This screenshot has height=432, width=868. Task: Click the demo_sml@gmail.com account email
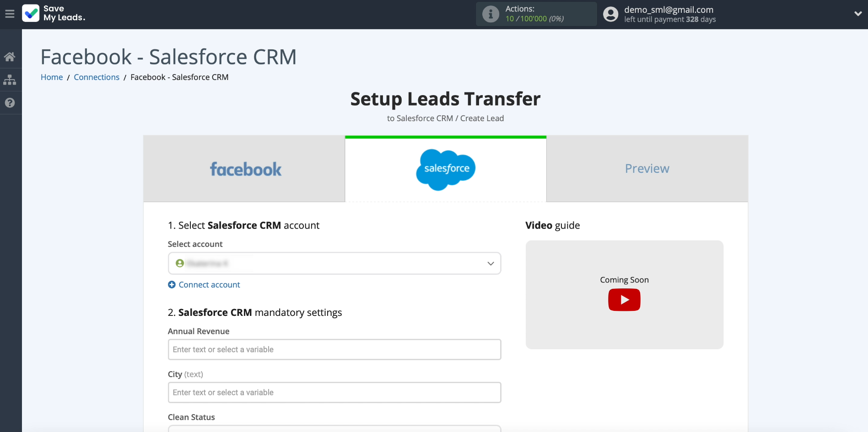tap(669, 10)
